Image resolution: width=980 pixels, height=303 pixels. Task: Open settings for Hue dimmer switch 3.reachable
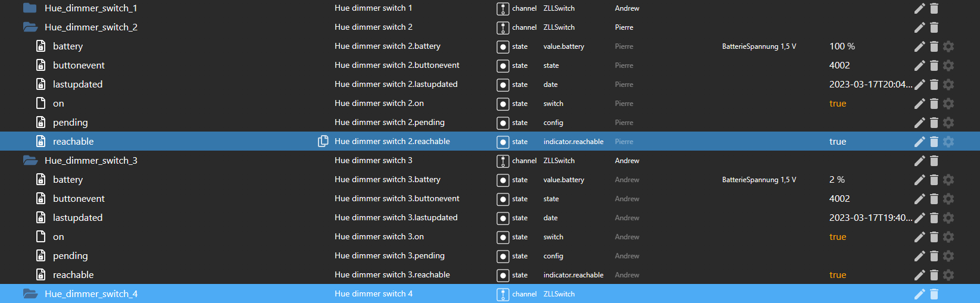[x=948, y=275]
